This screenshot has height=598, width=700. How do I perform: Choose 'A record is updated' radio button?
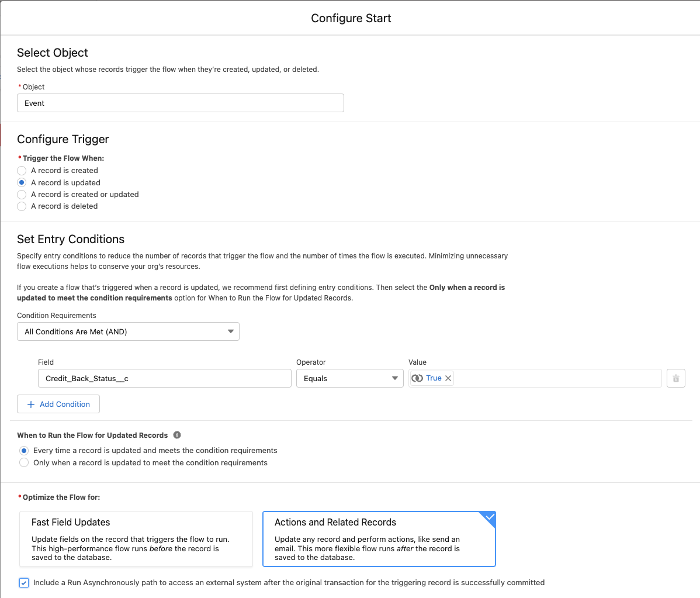click(x=22, y=182)
